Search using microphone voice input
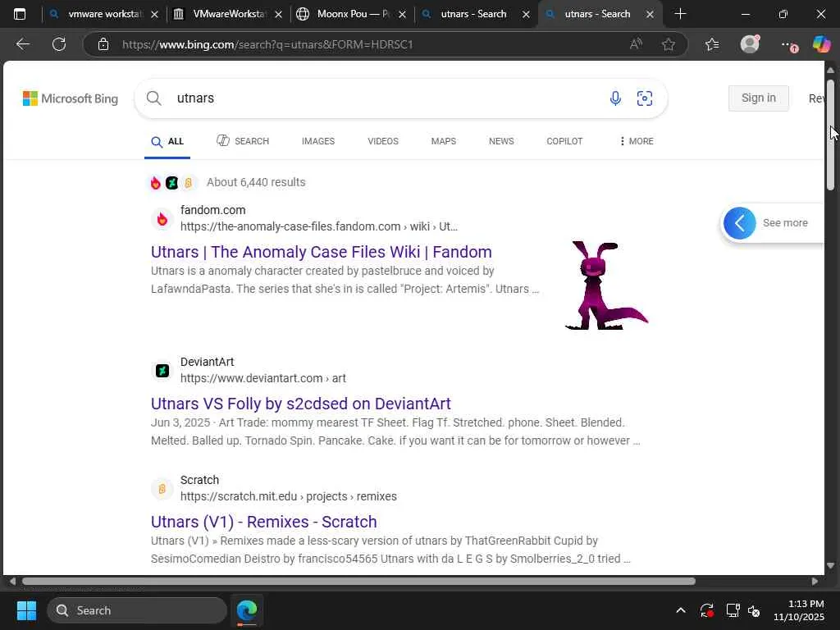The image size is (840, 630). [x=615, y=98]
